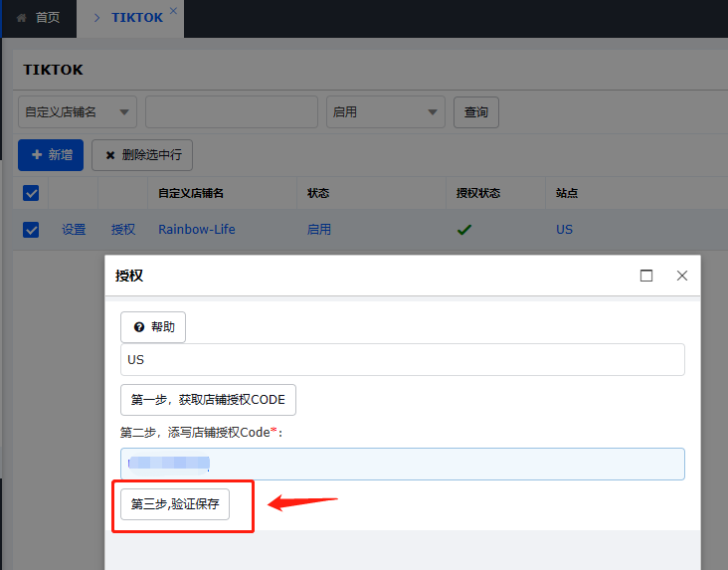Click the US site field in dialog
The width and height of the screenshot is (728, 570).
point(403,359)
